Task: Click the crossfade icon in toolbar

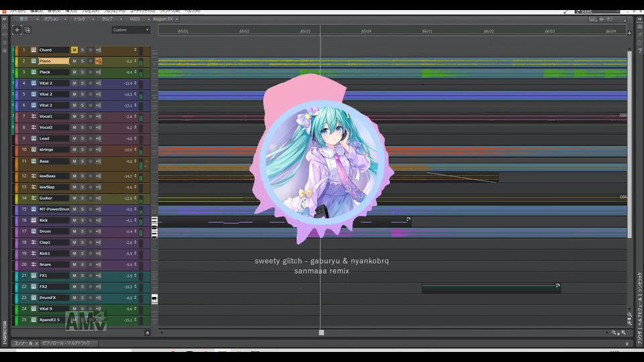Action: pyautogui.click(x=592, y=19)
